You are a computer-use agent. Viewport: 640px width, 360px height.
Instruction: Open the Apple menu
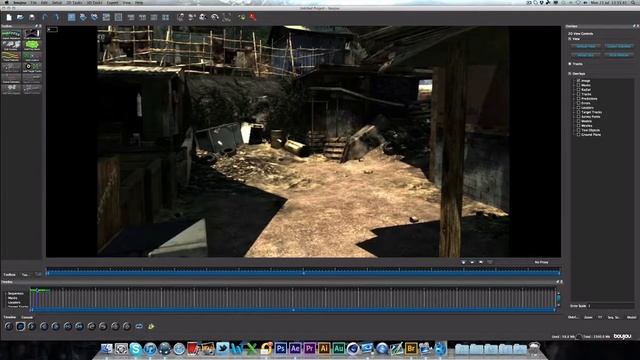point(7,2)
